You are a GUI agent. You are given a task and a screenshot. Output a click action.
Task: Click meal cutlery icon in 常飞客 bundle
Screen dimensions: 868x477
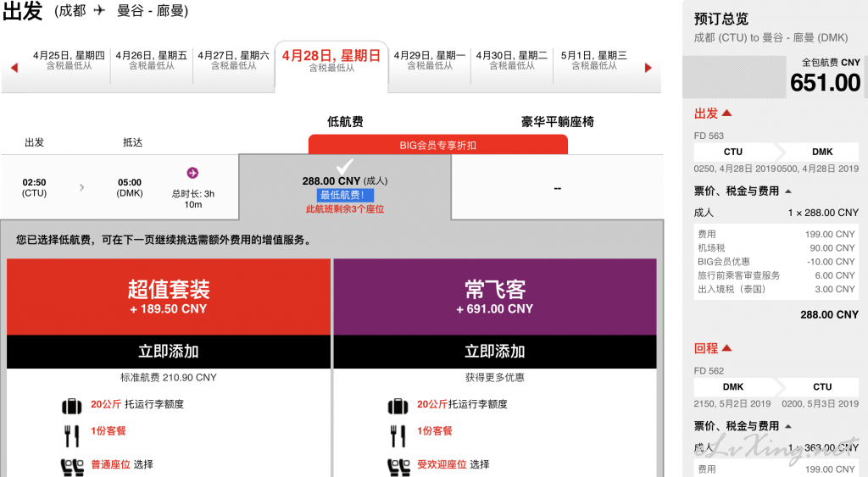click(398, 436)
